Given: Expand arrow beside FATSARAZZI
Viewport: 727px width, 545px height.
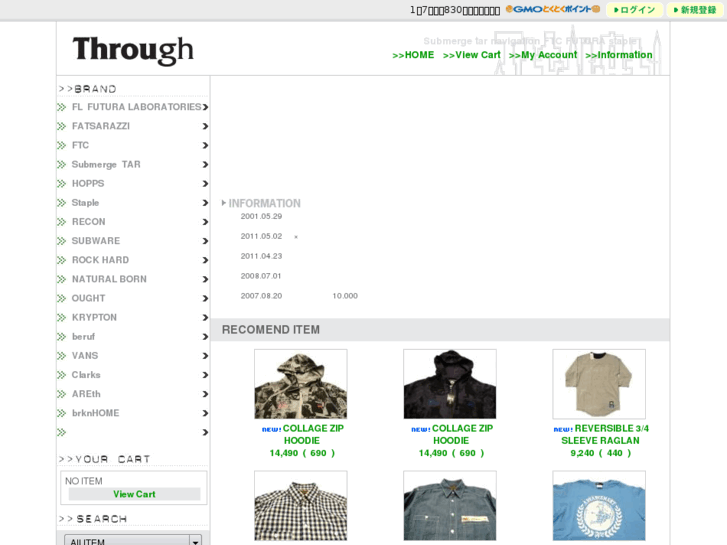Looking at the screenshot, I should tap(205, 126).
